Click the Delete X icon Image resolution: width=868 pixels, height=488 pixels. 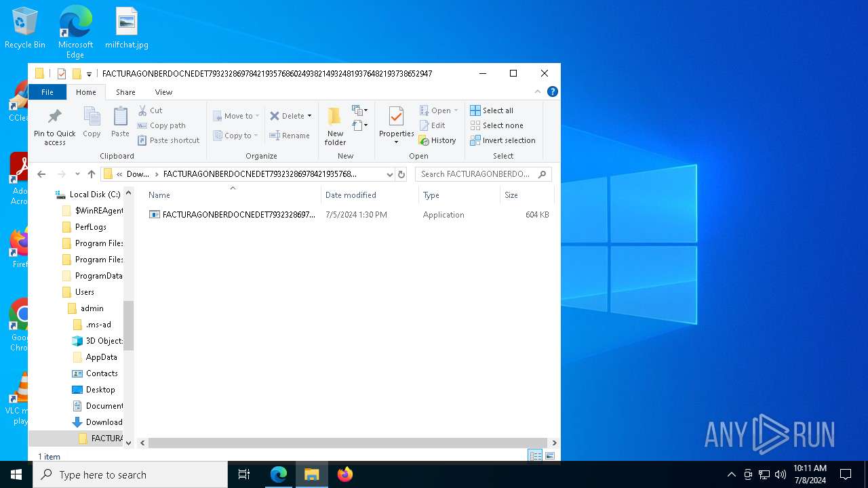275,116
